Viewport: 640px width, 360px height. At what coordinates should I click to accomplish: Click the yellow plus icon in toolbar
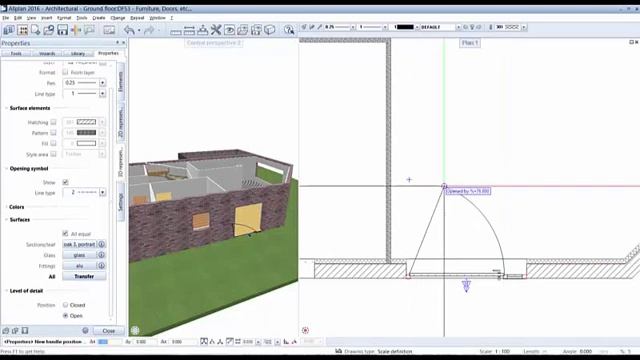[x=76, y=30]
